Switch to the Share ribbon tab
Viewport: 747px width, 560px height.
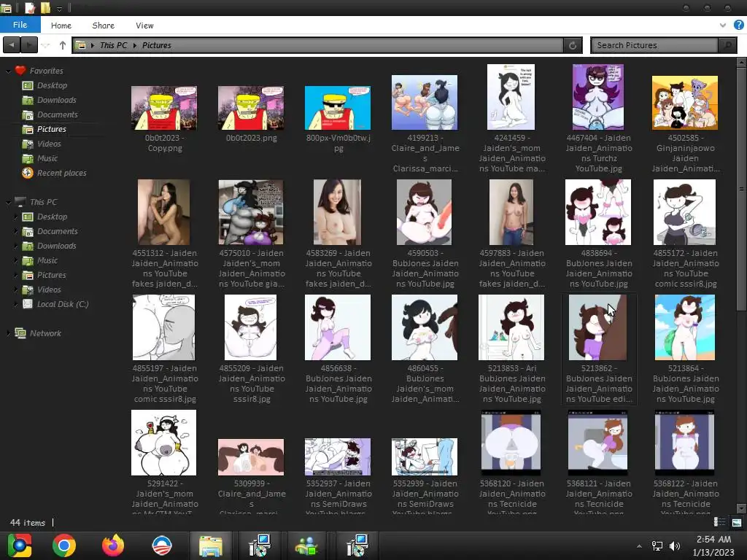(103, 26)
